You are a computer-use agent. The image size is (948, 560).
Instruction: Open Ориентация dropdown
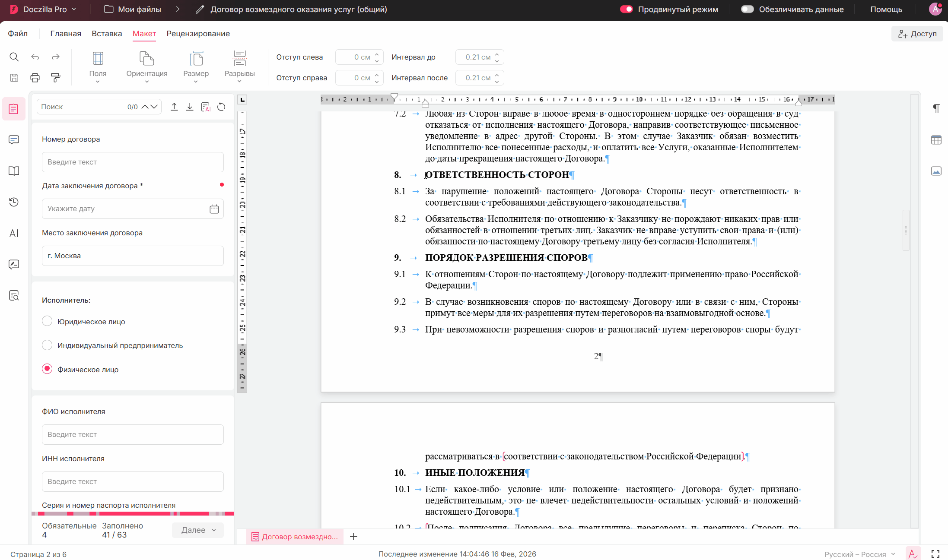147,67
